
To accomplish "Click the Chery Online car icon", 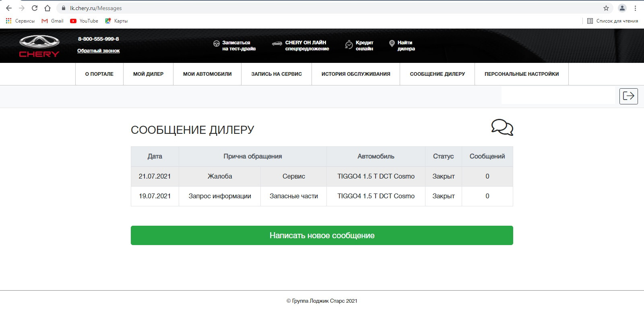I will (277, 44).
